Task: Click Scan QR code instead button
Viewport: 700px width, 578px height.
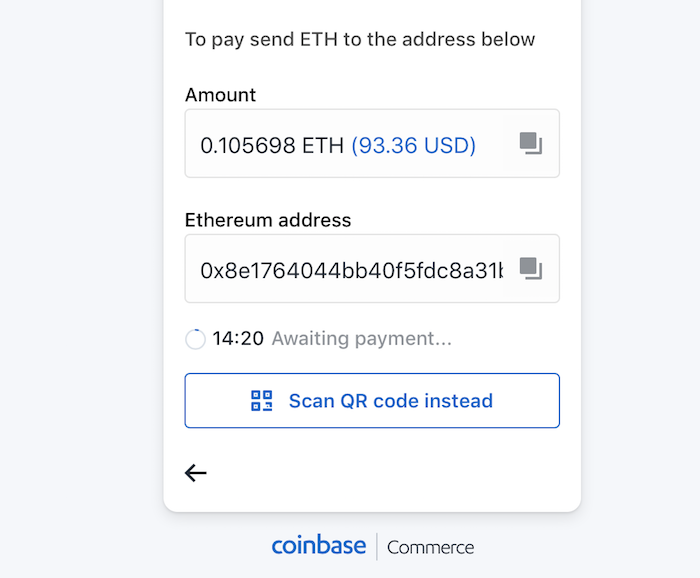Action: tap(372, 400)
